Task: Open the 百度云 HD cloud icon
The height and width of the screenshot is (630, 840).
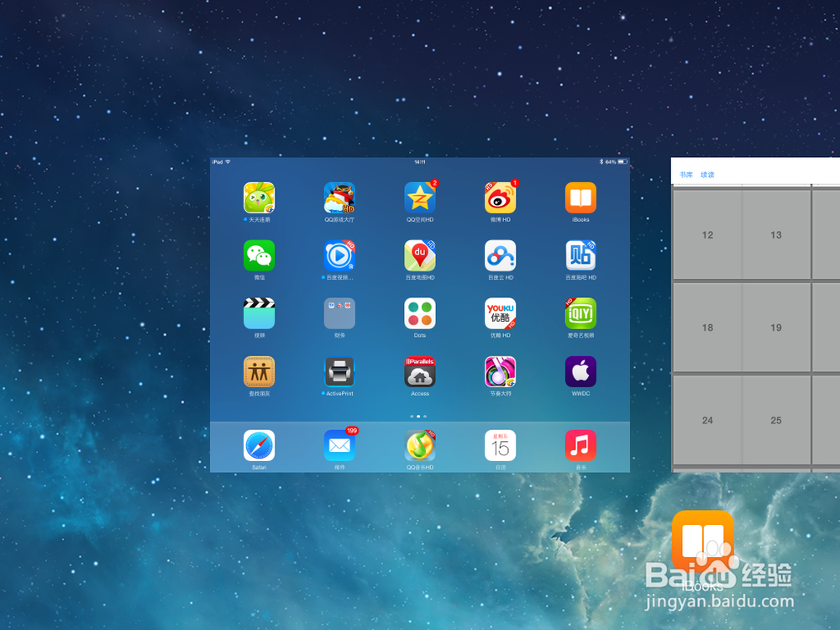Action: (501, 255)
